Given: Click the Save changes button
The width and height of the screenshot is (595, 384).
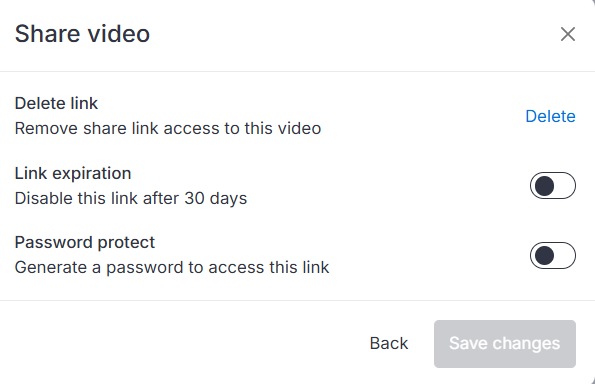Looking at the screenshot, I should click(x=505, y=344).
